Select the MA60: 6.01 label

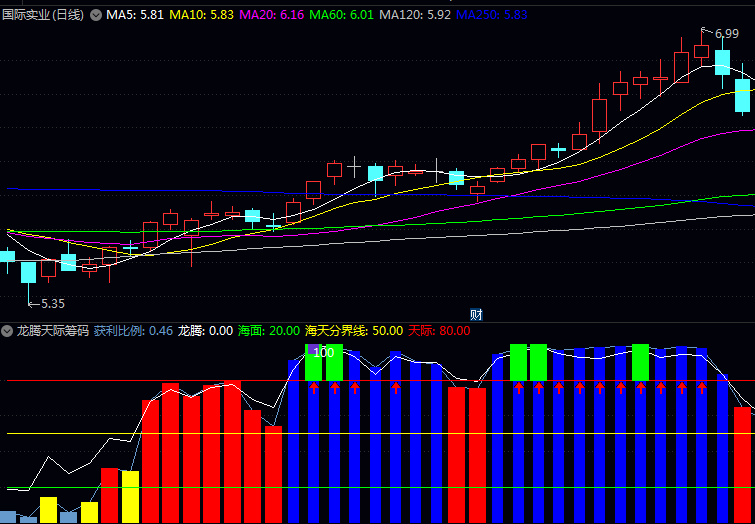[x=341, y=15]
